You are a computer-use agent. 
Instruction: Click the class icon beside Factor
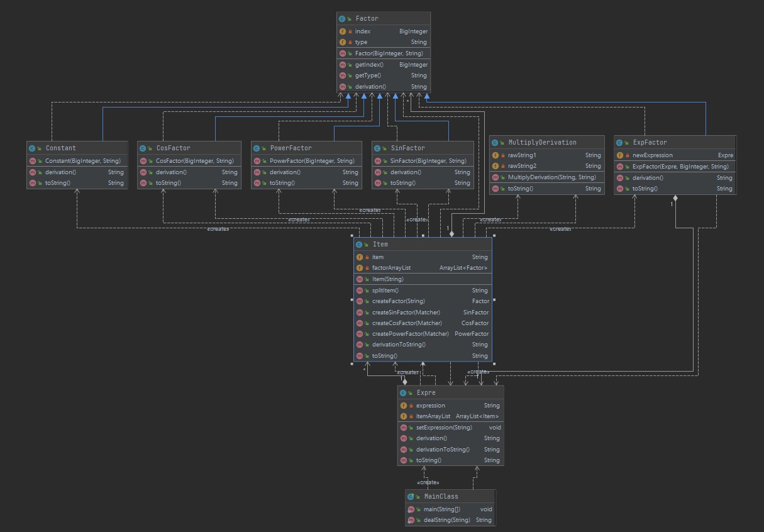point(343,19)
